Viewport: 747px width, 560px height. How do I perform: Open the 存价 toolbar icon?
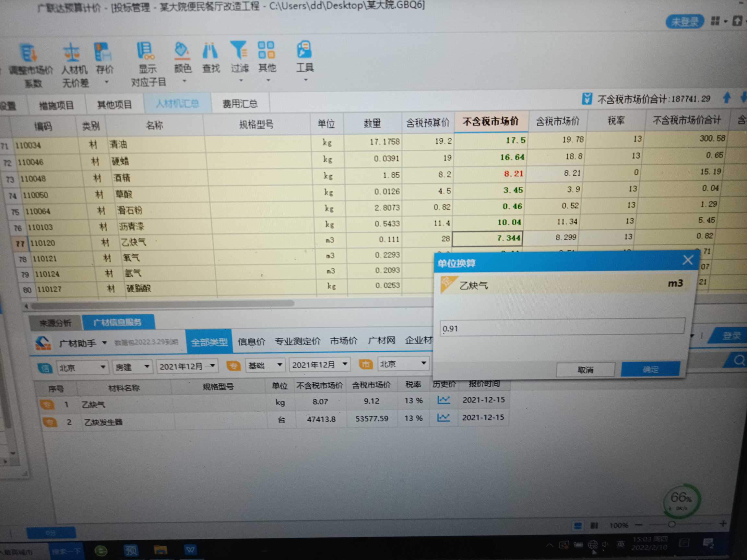102,52
